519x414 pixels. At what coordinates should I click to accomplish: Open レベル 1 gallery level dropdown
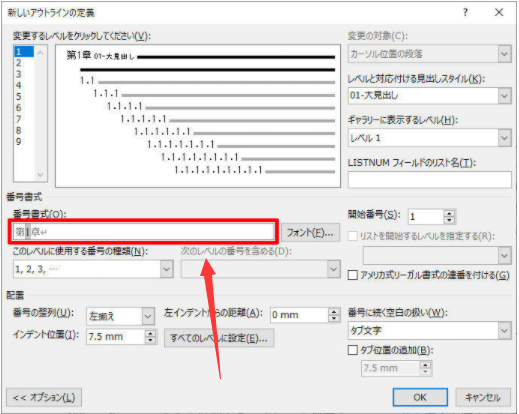[x=504, y=138]
